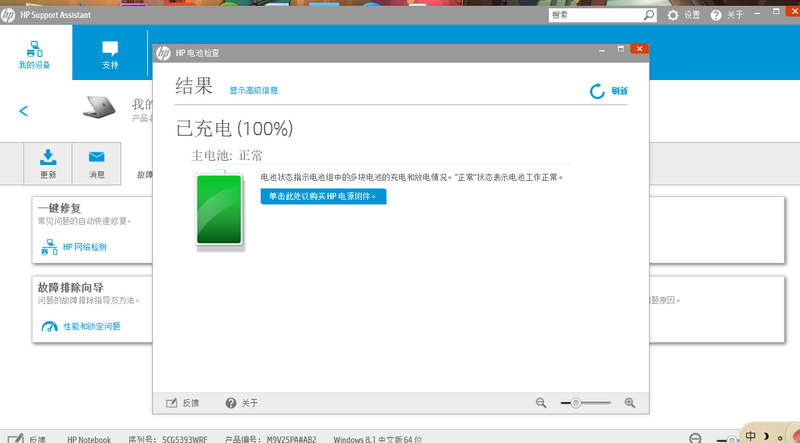Launch HP 网络检测 network check
This screenshot has height=443, width=800.
pos(84,246)
